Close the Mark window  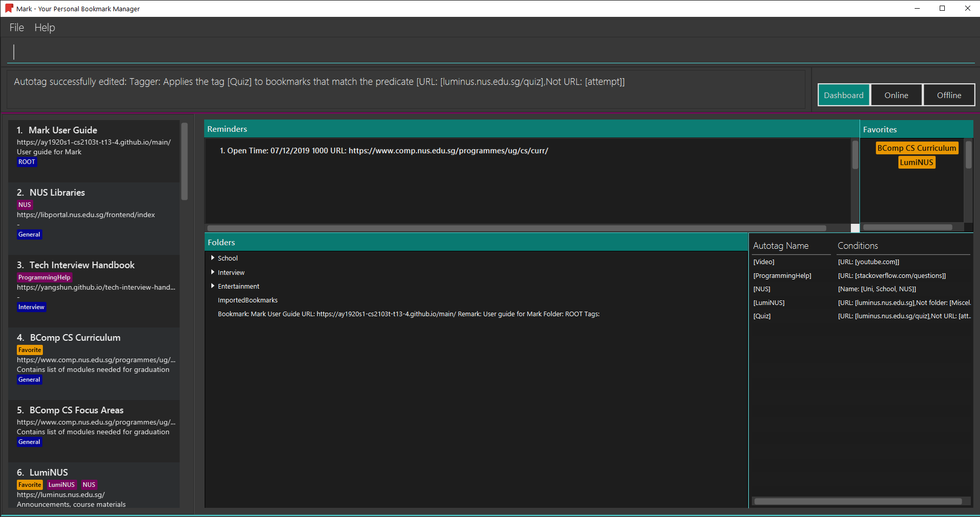[967, 8]
